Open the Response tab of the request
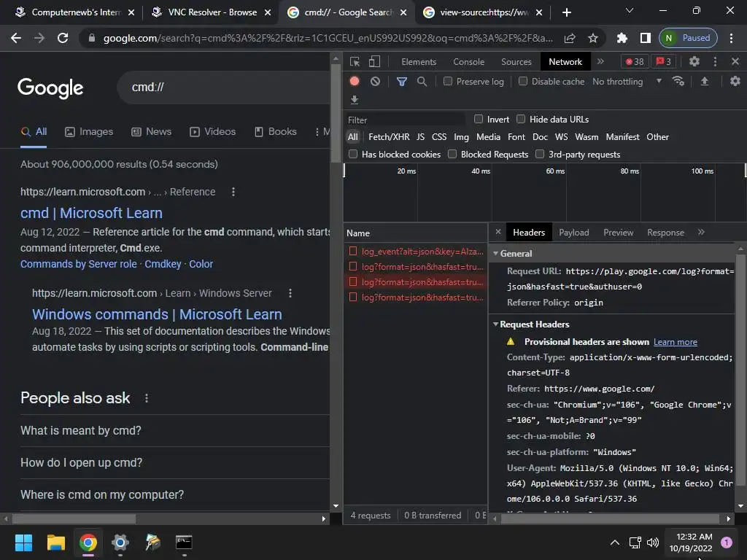Viewport: 747px width, 560px height. click(665, 233)
